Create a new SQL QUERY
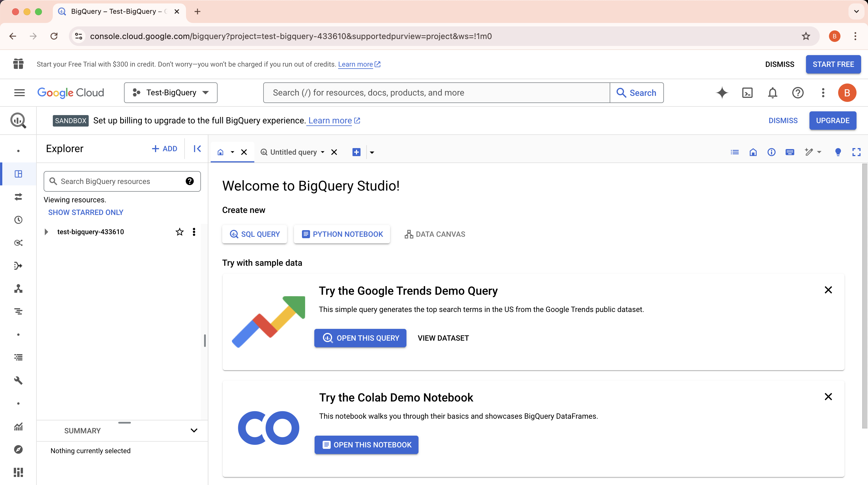Viewport: 868px width, 485px height. (x=254, y=234)
